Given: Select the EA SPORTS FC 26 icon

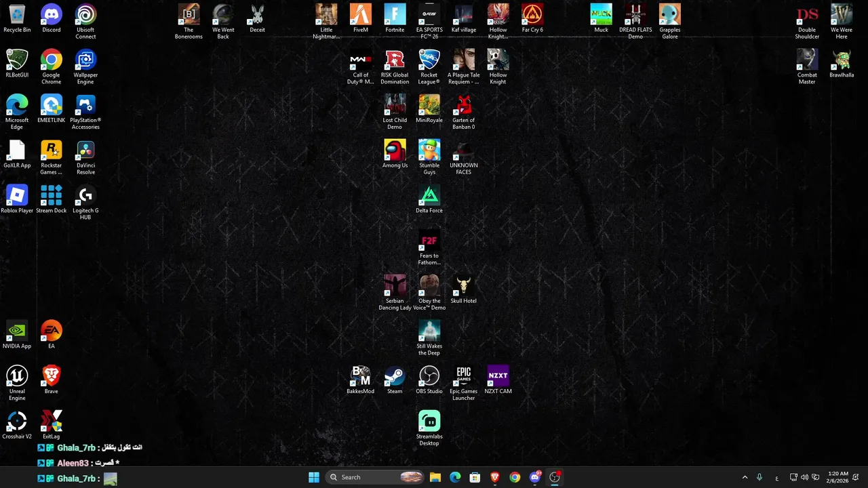Looking at the screenshot, I should click(x=429, y=22).
